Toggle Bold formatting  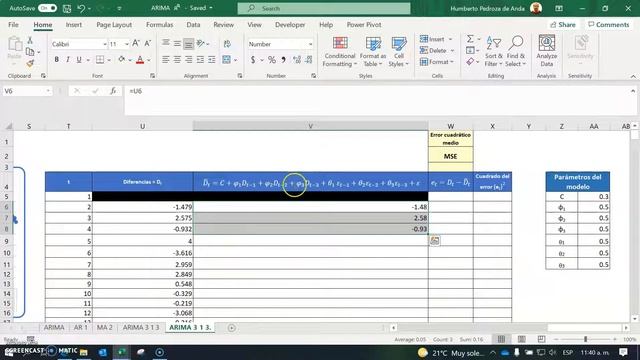pyautogui.click(x=56, y=60)
